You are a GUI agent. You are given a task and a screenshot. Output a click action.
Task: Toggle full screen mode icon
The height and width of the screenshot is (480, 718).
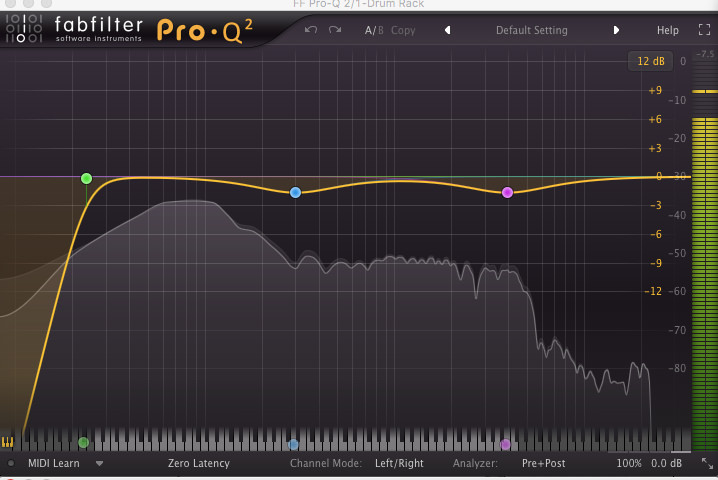(x=704, y=30)
